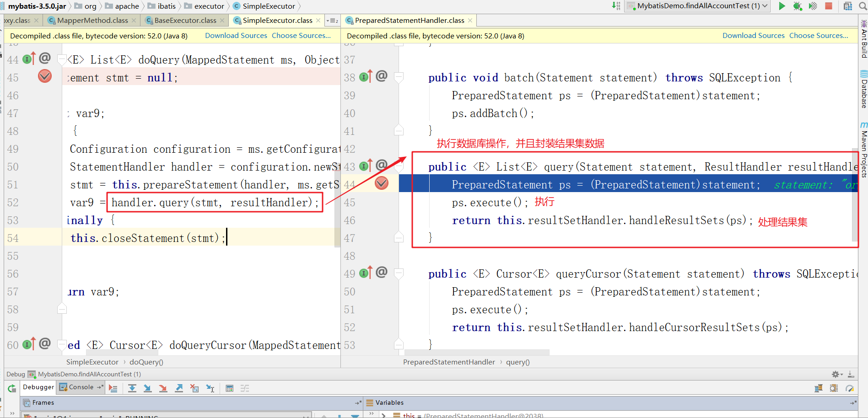Screen dimensions: 868x418
Task: Click the build project binary-arrow icon
Action: tap(616, 6)
